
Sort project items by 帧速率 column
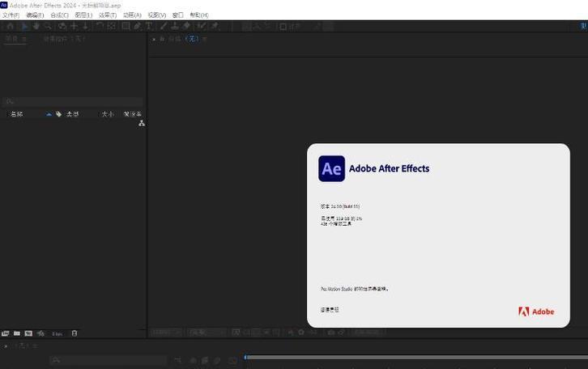point(133,114)
